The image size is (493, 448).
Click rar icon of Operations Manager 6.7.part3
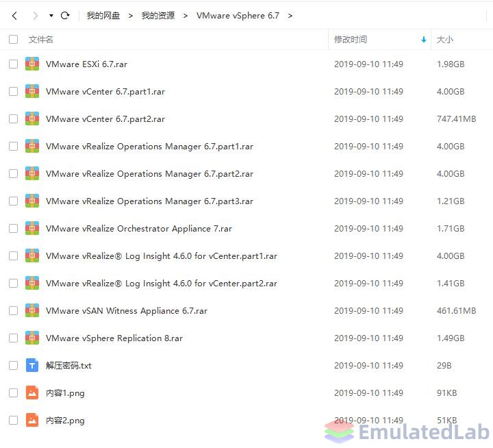click(x=32, y=201)
